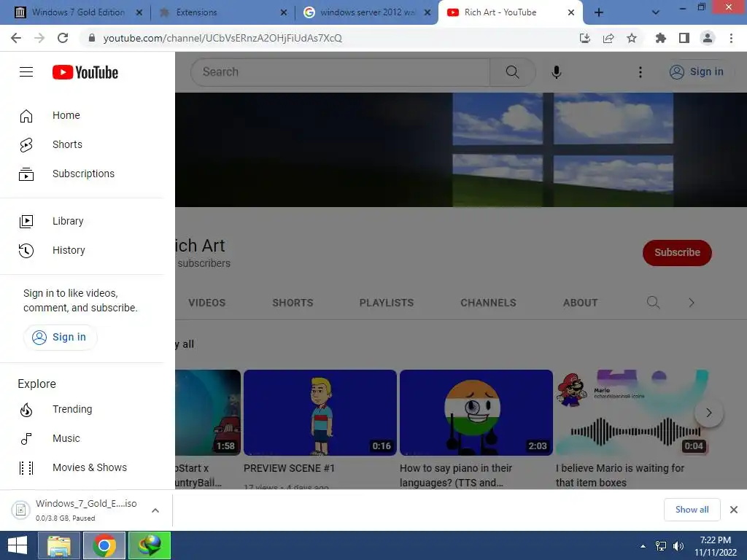Open tab search dropdown chevron
747x560 pixels.
[x=656, y=12]
